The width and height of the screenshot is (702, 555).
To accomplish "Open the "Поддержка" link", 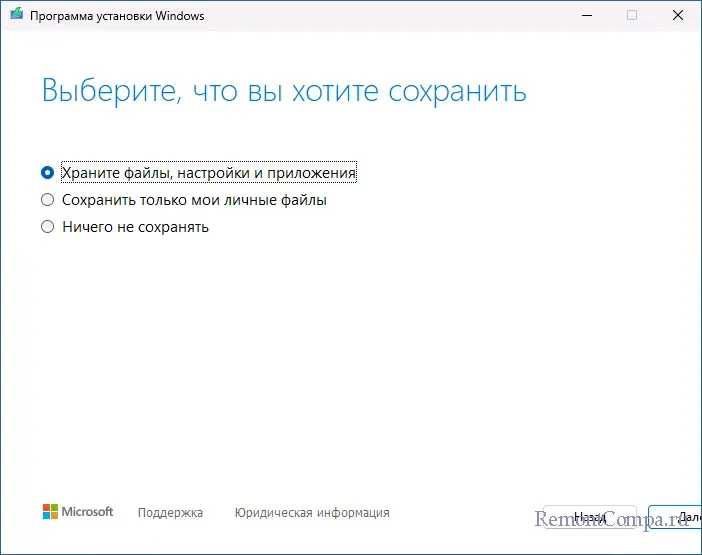I will click(x=170, y=512).
